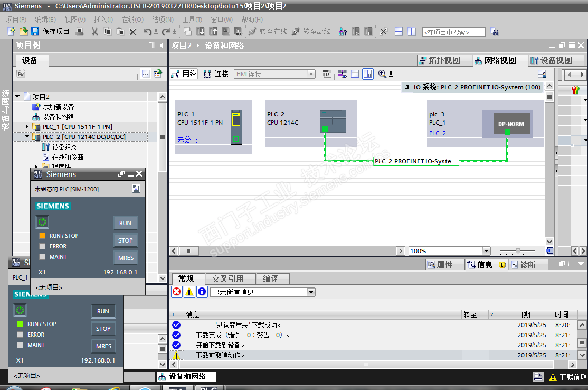Image resolution: width=588 pixels, height=390 pixels.
Task: Compile the project with compile icon
Action: coord(187,32)
